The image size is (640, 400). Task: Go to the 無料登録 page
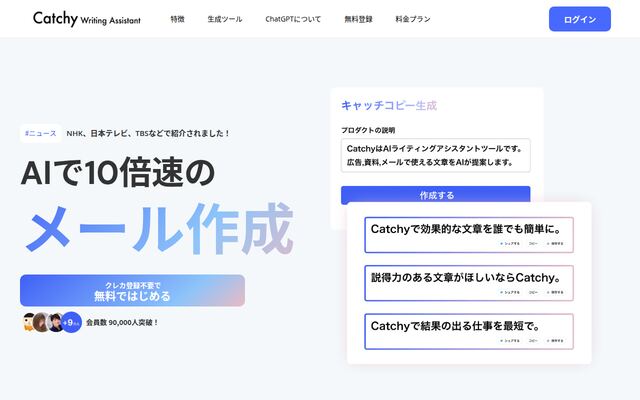358,19
